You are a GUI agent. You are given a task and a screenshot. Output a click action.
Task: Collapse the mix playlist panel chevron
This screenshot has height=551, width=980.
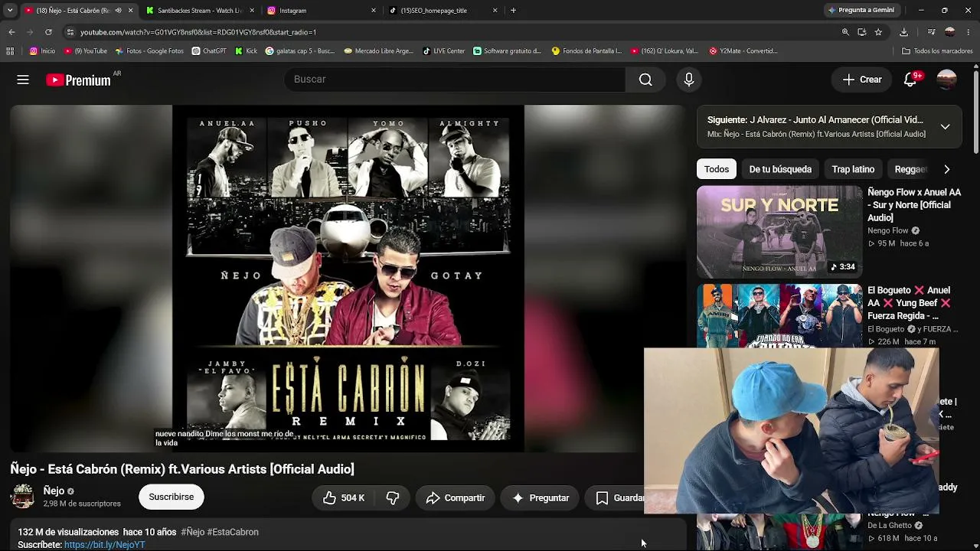(x=946, y=127)
